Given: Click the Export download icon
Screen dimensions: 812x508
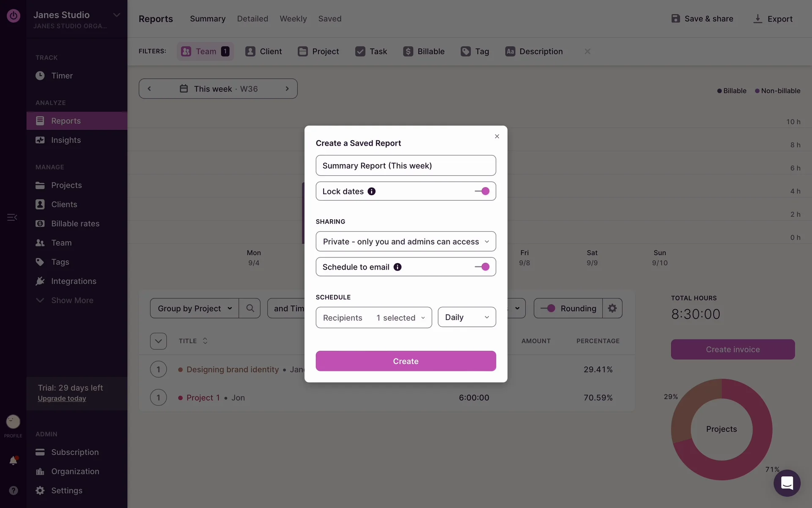Looking at the screenshot, I should (757, 19).
